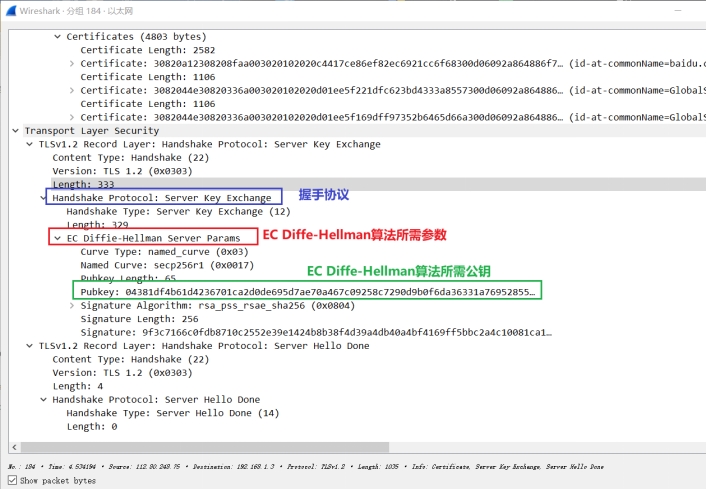Viewport: 707px width, 490px height.
Task: Collapse the Server Hello Done record layer
Action: tap(29, 346)
